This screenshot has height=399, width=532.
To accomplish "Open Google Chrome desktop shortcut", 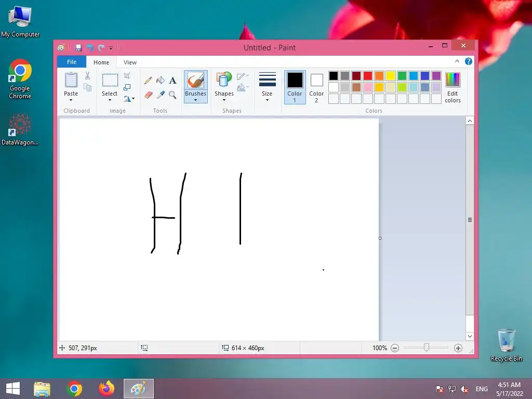I will click(x=20, y=79).
